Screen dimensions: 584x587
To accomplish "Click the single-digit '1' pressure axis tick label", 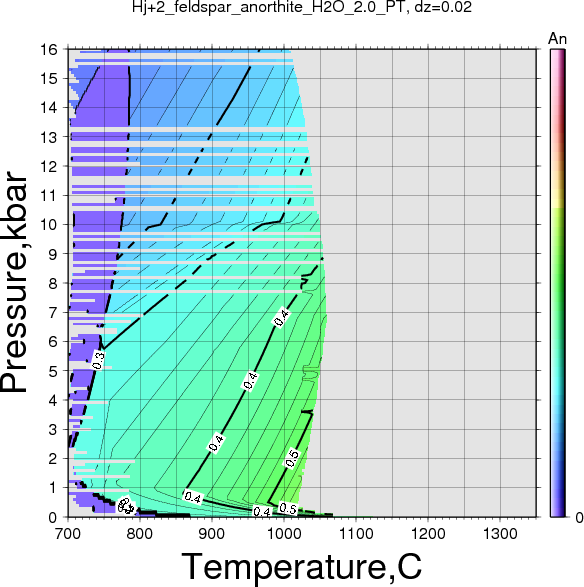I will (x=53, y=488).
